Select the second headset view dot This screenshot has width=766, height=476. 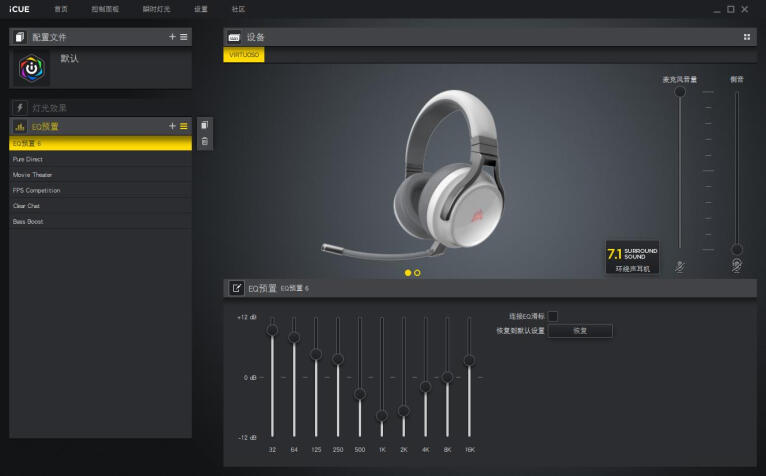[x=417, y=272]
